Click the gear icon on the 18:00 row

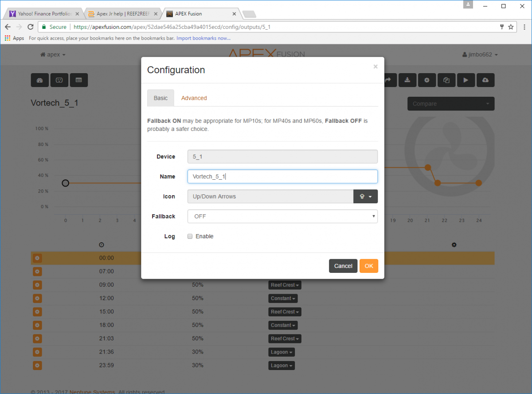[37, 325]
